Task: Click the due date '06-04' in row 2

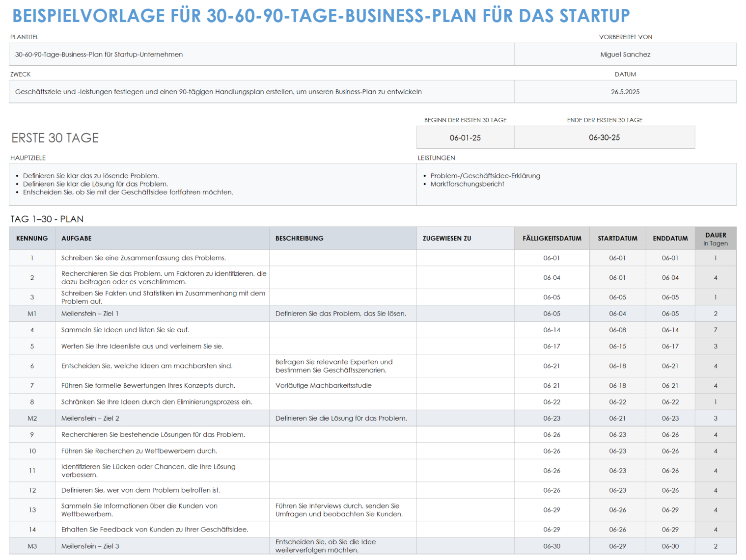Action: click(552, 277)
